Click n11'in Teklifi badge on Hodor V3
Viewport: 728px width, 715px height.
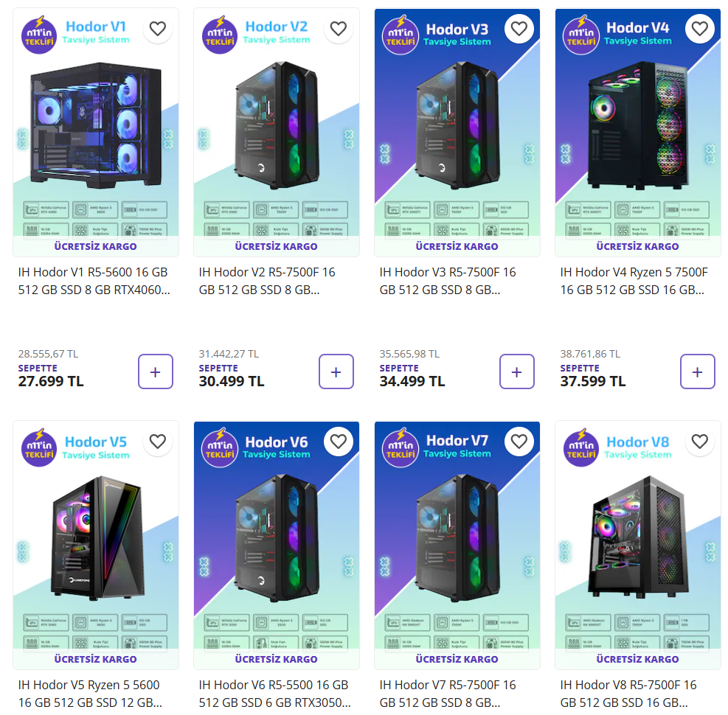401,35
